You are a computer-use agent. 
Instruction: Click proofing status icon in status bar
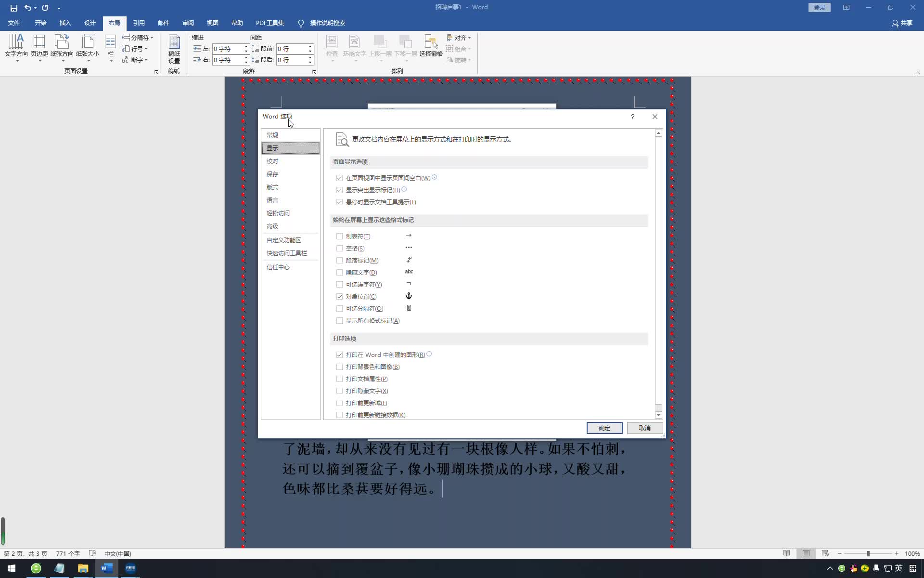coord(92,553)
